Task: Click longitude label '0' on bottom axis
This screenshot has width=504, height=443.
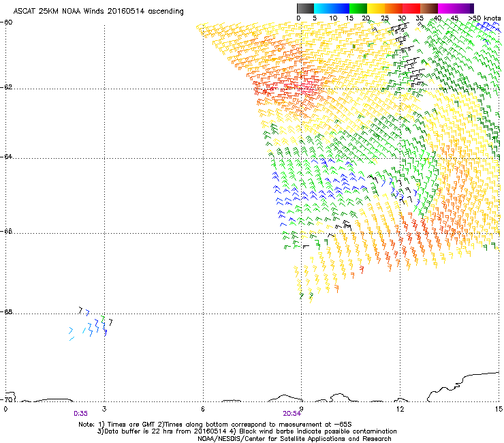Action: (x=5, y=409)
